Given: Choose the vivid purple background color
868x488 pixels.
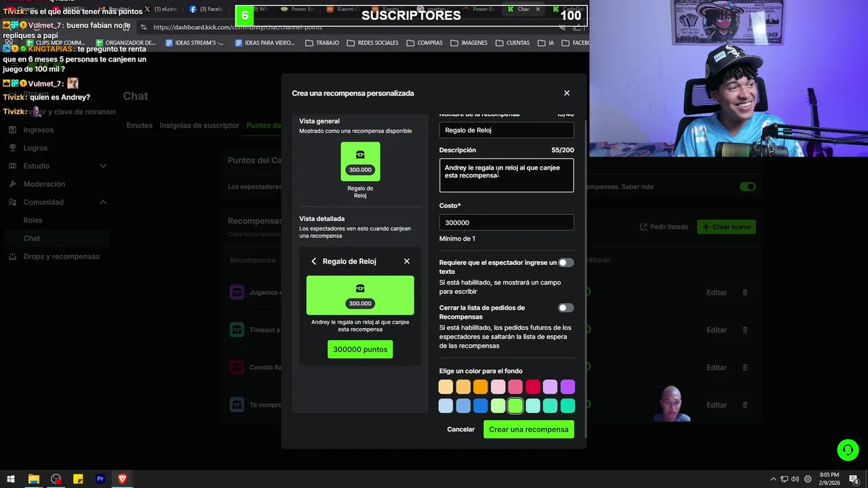Looking at the screenshot, I should tap(568, 387).
